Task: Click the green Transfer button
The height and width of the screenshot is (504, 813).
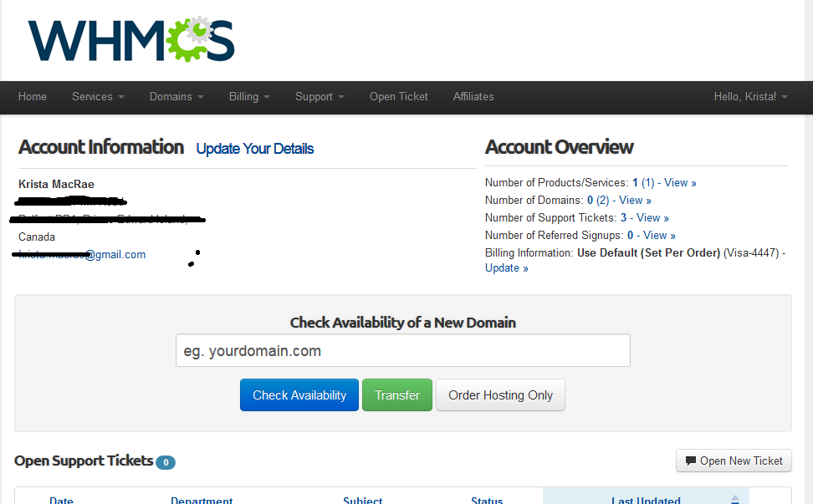Action: tap(397, 395)
